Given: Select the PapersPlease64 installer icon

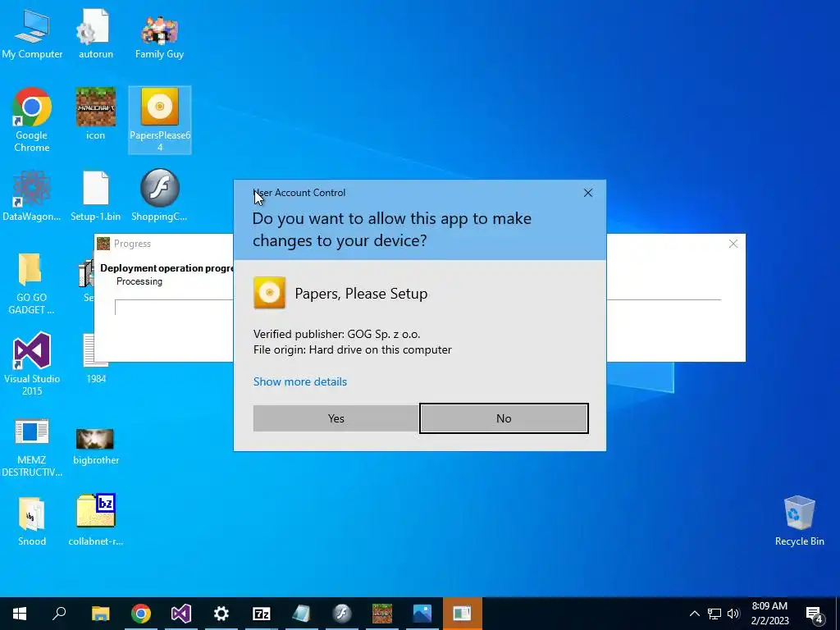Looking at the screenshot, I should [160, 120].
